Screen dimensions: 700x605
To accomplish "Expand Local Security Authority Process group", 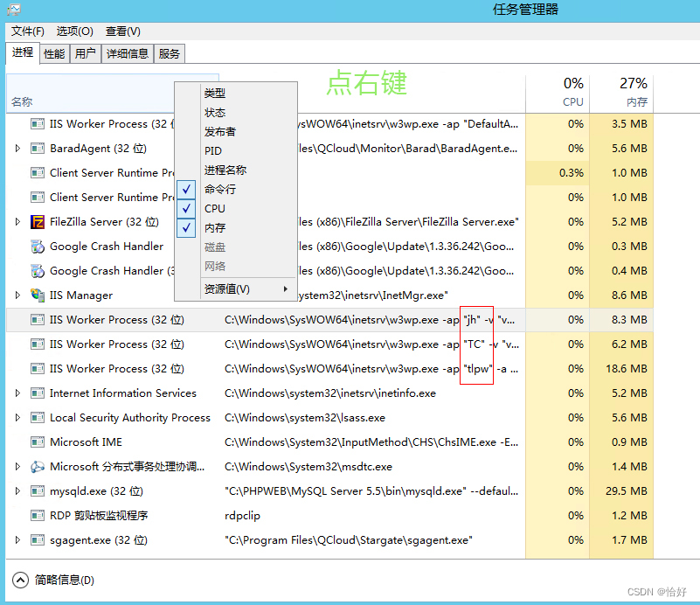I will pyautogui.click(x=17, y=418).
